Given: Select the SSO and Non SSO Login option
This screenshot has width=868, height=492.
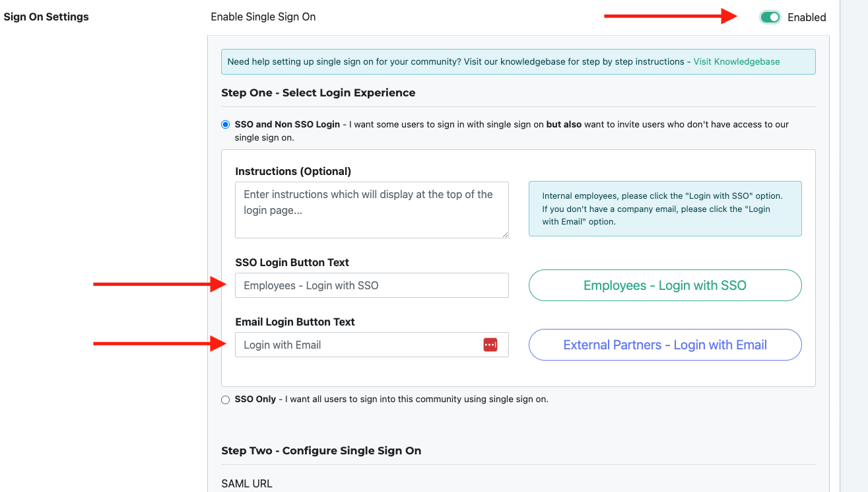Looking at the screenshot, I should (225, 123).
